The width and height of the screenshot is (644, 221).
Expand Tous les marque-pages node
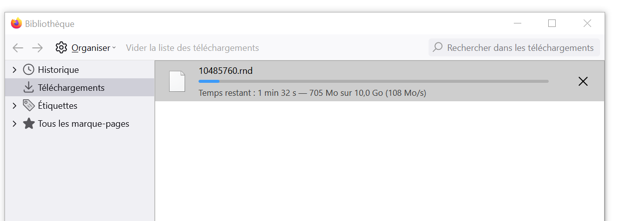(x=14, y=124)
